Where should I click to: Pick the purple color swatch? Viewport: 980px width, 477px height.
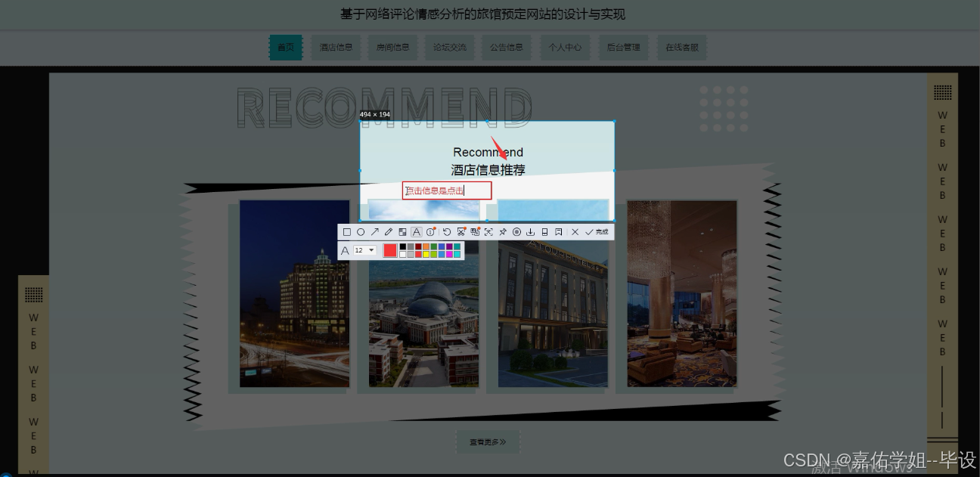point(449,246)
